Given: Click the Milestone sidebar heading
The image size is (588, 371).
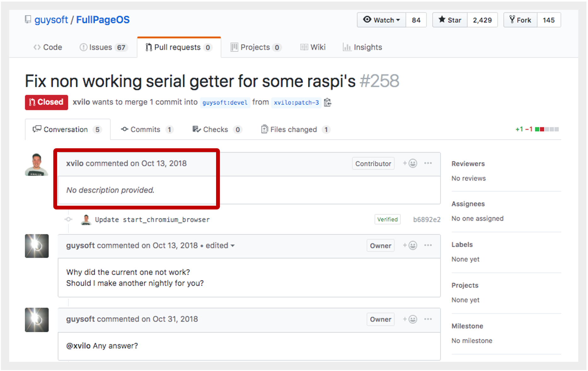Looking at the screenshot, I should pyautogui.click(x=467, y=326).
